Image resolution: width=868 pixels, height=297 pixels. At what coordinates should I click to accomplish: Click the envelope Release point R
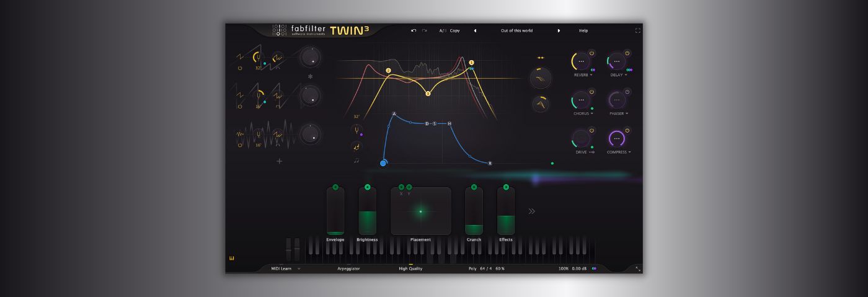click(x=490, y=163)
